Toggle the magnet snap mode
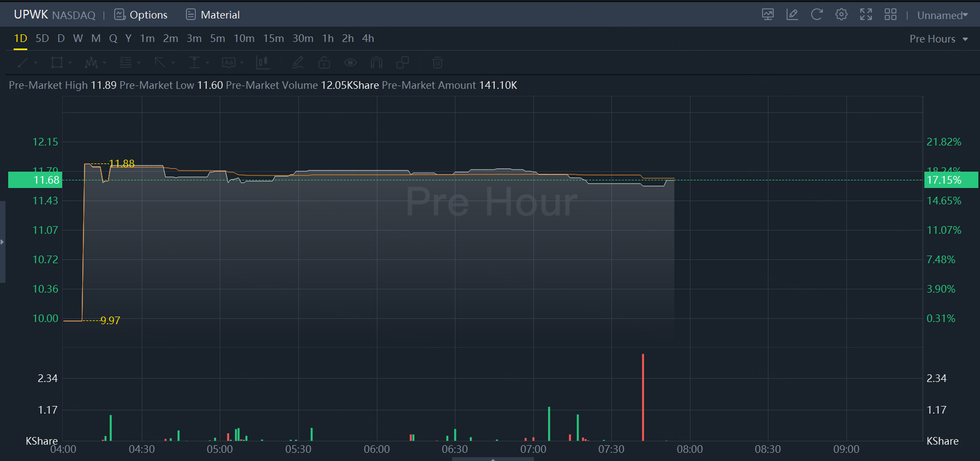Screen dimensions: 980x461 [376, 63]
